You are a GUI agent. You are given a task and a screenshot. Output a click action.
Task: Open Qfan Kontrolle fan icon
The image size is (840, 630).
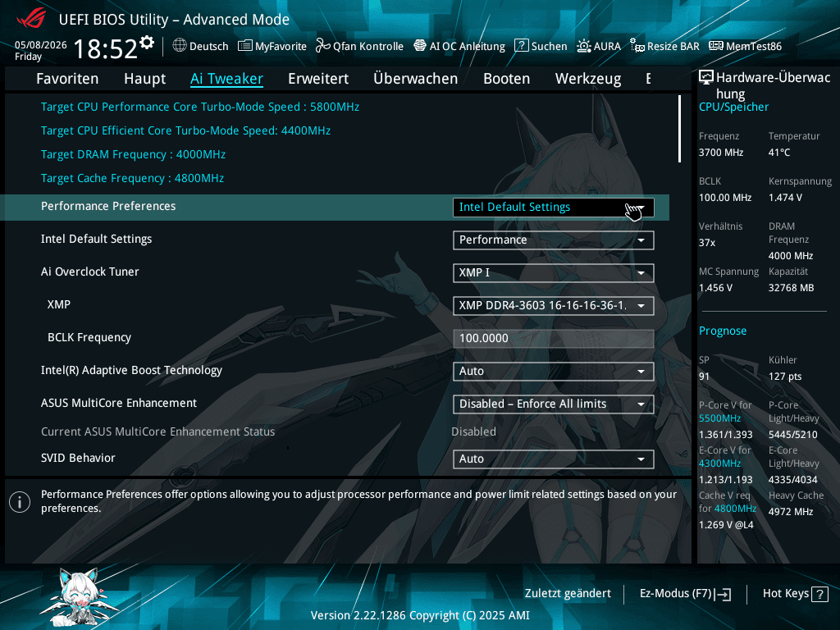point(323,46)
